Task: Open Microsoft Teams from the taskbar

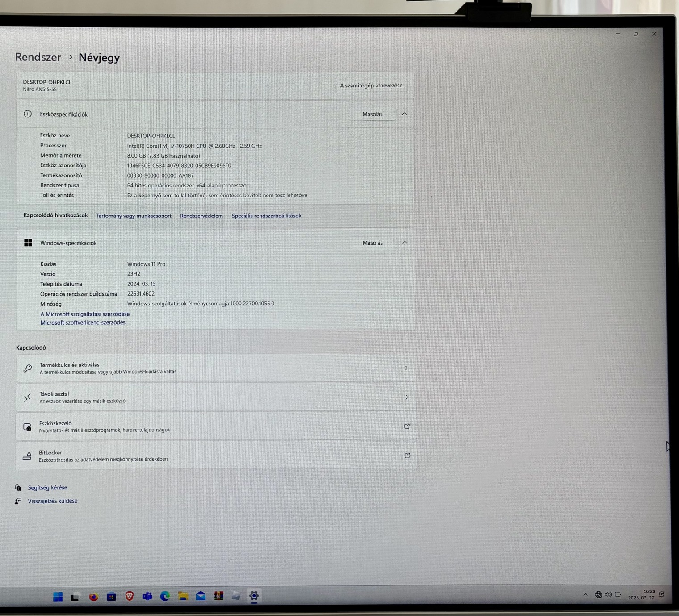Action: 147,596
